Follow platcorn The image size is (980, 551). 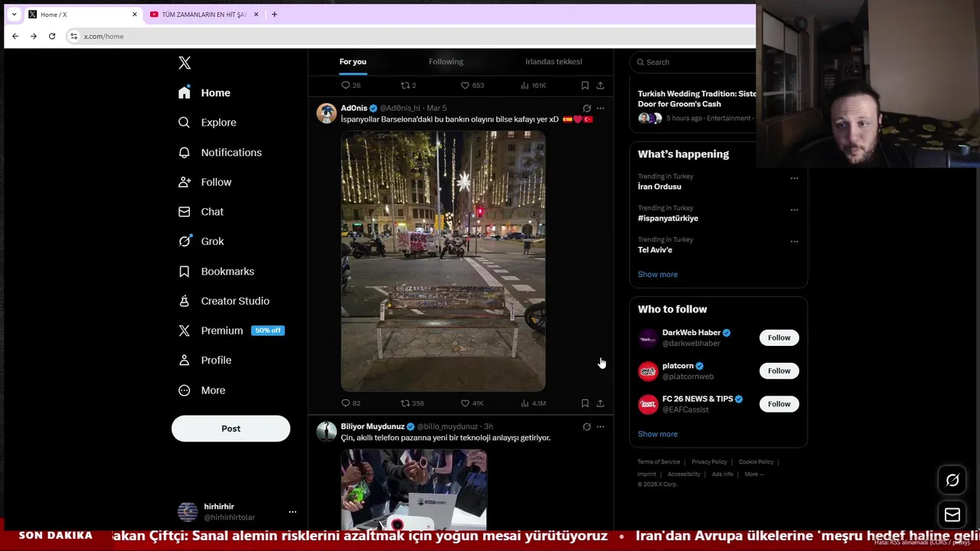click(x=779, y=370)
